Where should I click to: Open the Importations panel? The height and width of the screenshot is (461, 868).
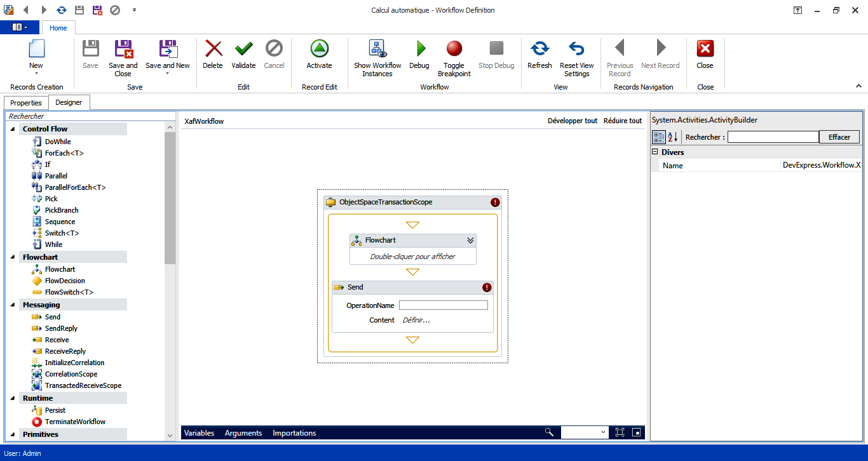tap(294, 433)
